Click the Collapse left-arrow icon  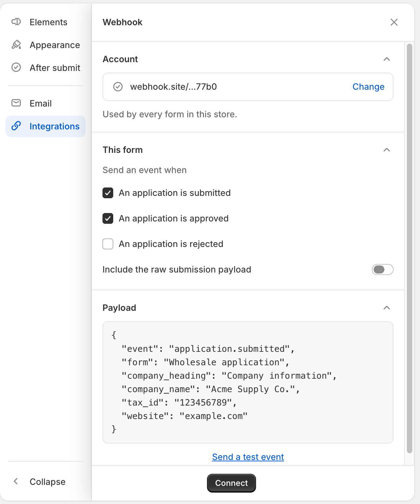pos(16,481)
